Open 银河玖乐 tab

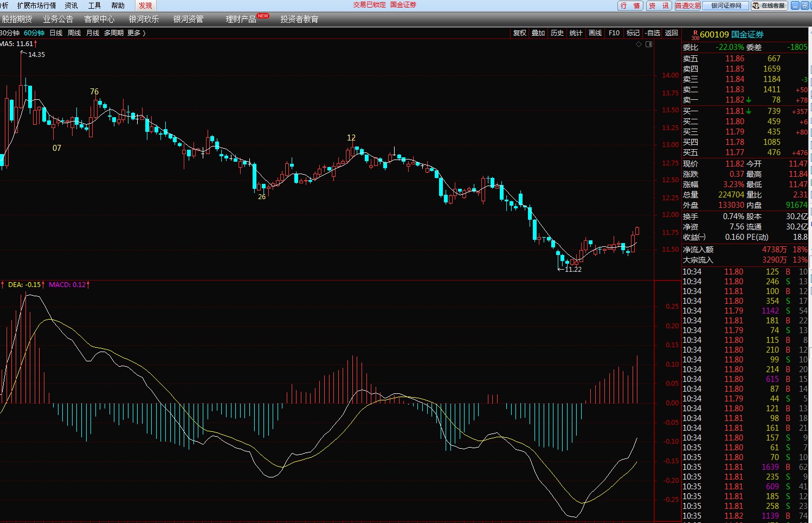pos(144,19)
